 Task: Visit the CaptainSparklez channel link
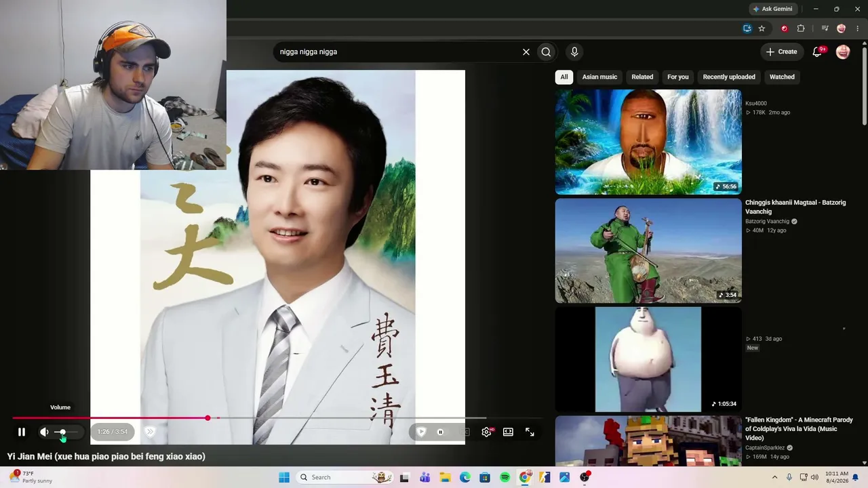[765, 447]
